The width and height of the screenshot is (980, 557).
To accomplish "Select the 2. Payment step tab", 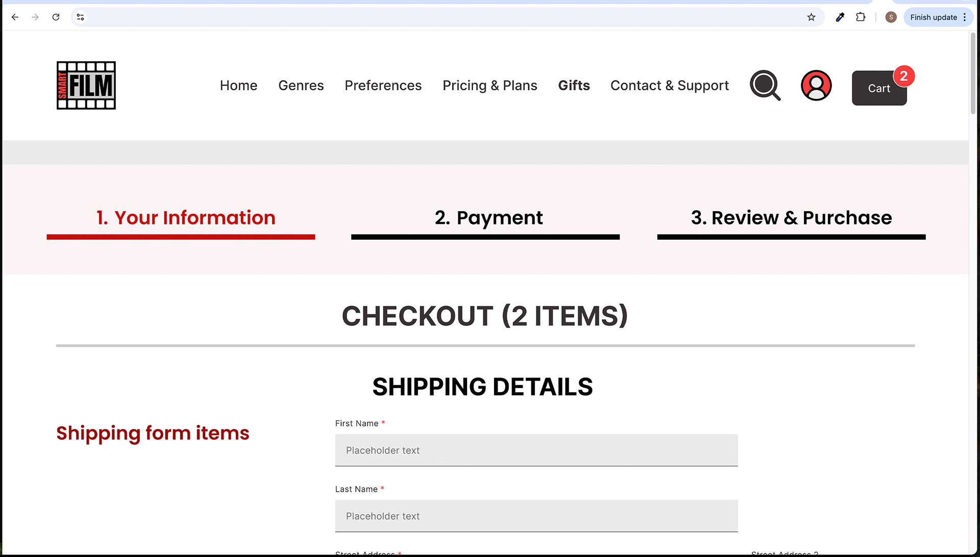I will (x=488, y=218).
